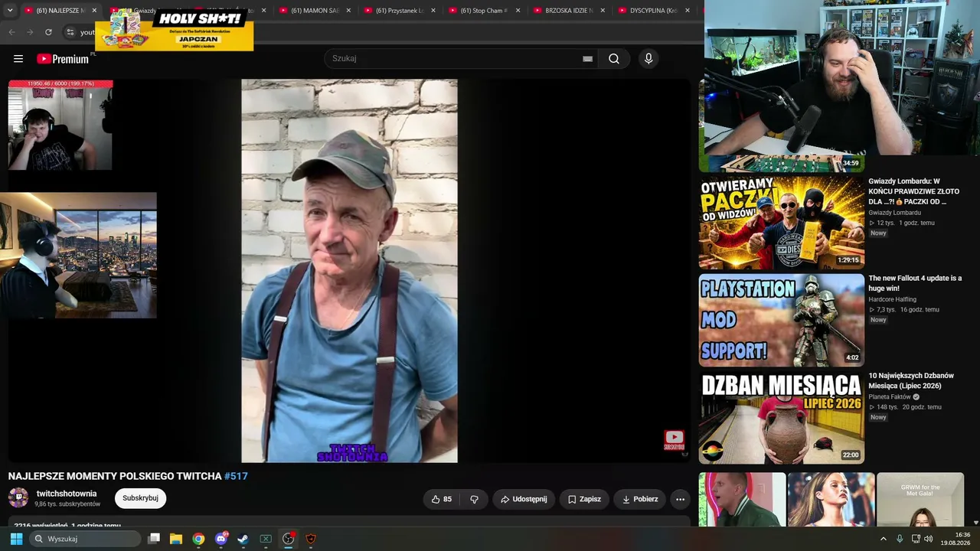Reload the page in Chrome

(x=48, y=32)
